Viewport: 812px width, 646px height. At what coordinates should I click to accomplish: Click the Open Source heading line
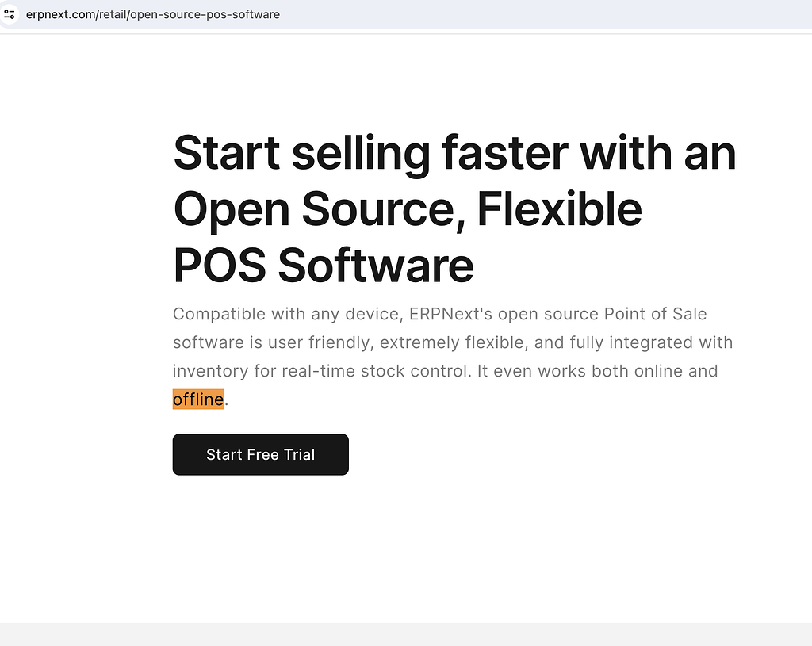(407, 208)
